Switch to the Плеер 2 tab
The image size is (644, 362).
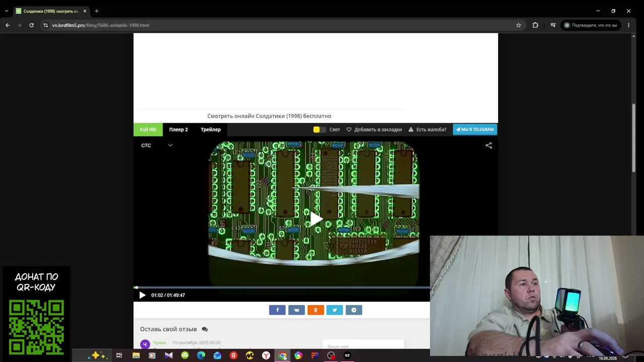tap(179, 129)
